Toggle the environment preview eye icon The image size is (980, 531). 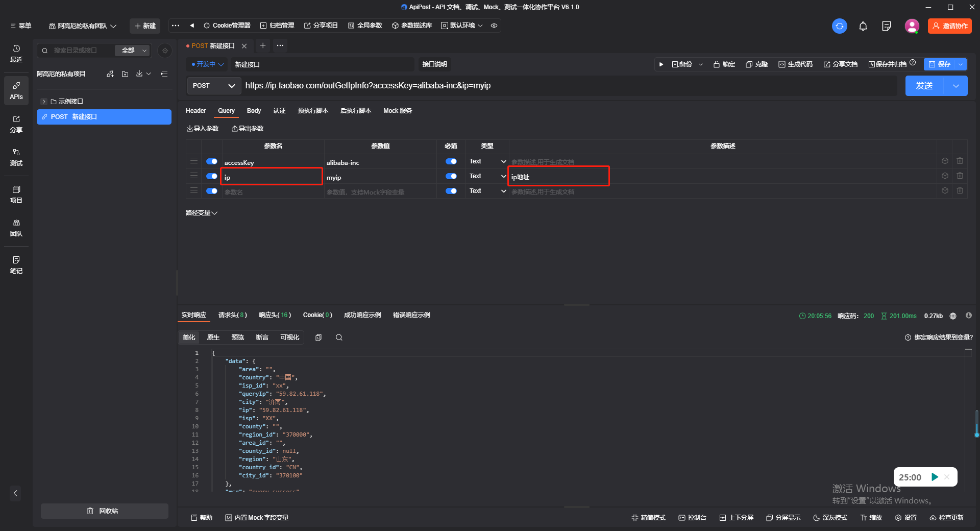tap(494, 26)
